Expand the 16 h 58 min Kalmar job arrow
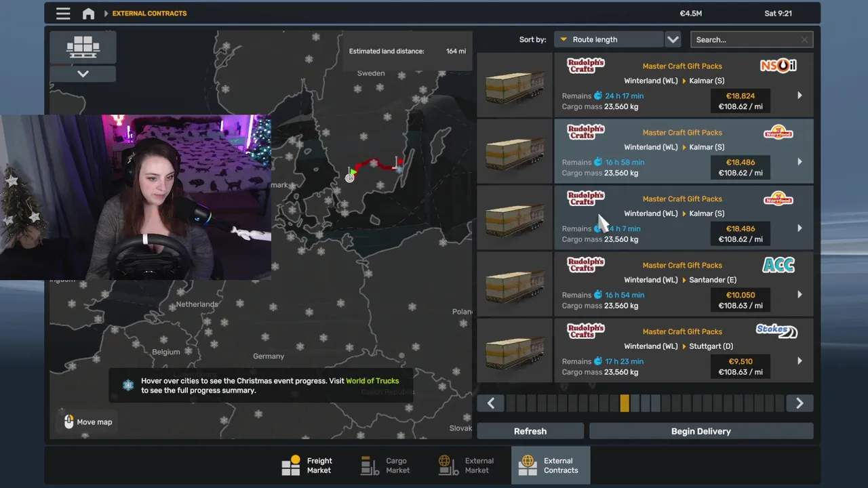The image size is (868, 488). tap(800, 162)
